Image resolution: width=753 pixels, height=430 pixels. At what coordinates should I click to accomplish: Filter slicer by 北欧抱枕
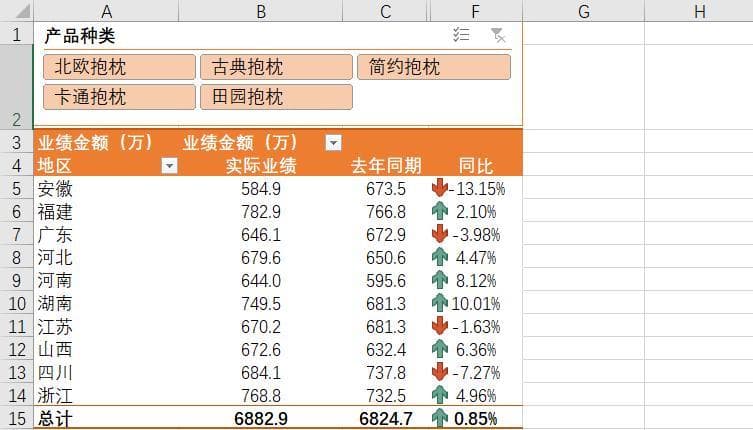(119, 67)
